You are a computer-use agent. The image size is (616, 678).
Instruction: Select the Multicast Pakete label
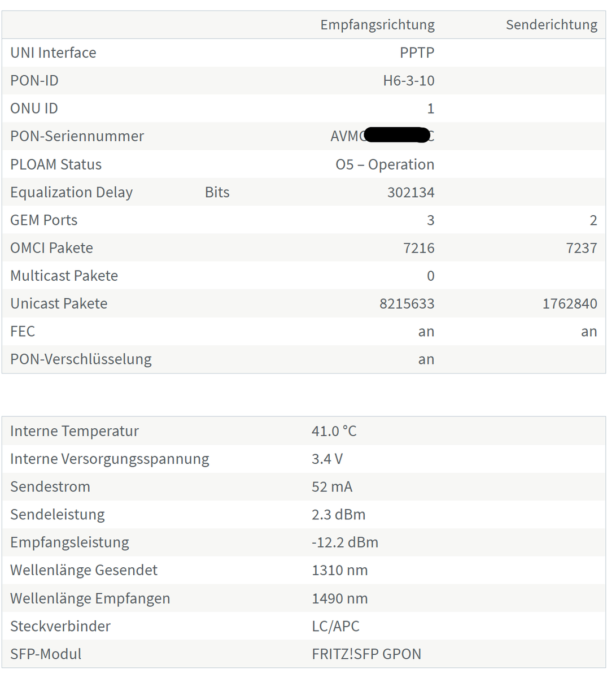click(x=64, y=276)
